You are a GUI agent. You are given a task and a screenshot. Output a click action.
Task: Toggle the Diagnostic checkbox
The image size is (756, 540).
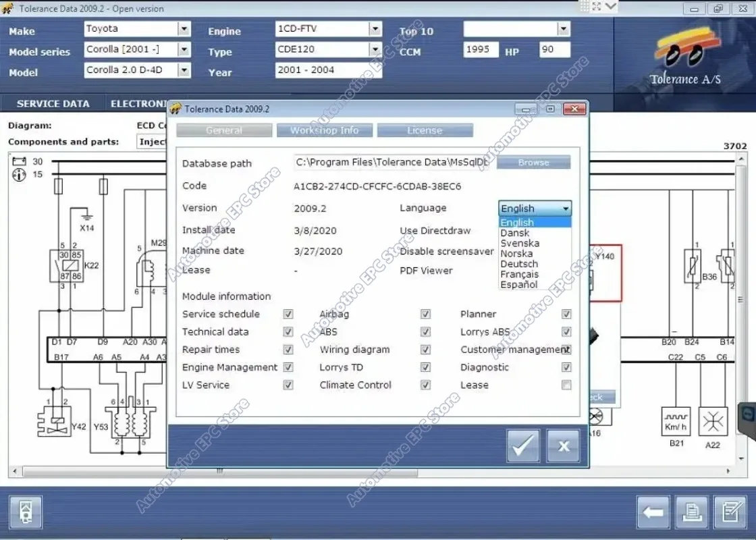click(x=566, y=367)
